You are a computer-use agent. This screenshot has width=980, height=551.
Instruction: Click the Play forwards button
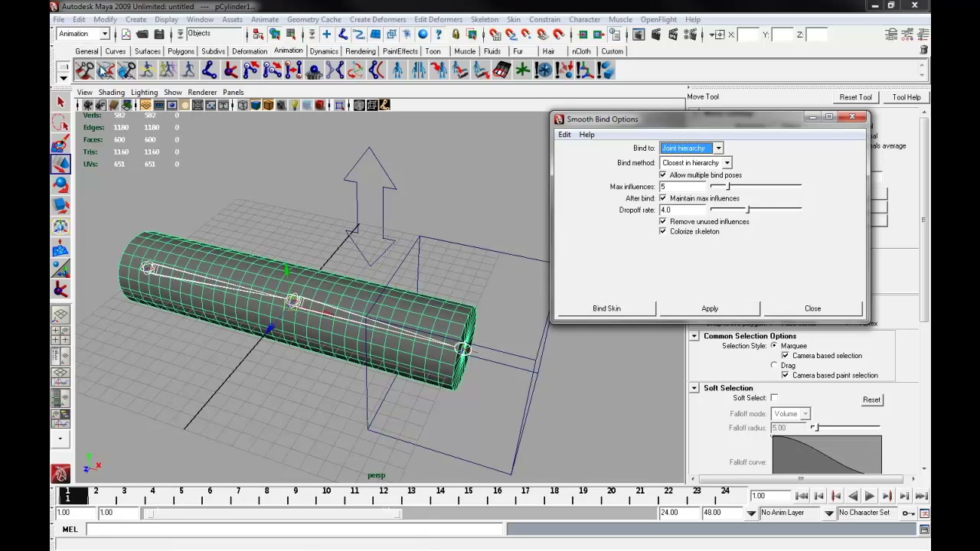tap(870, 496)
